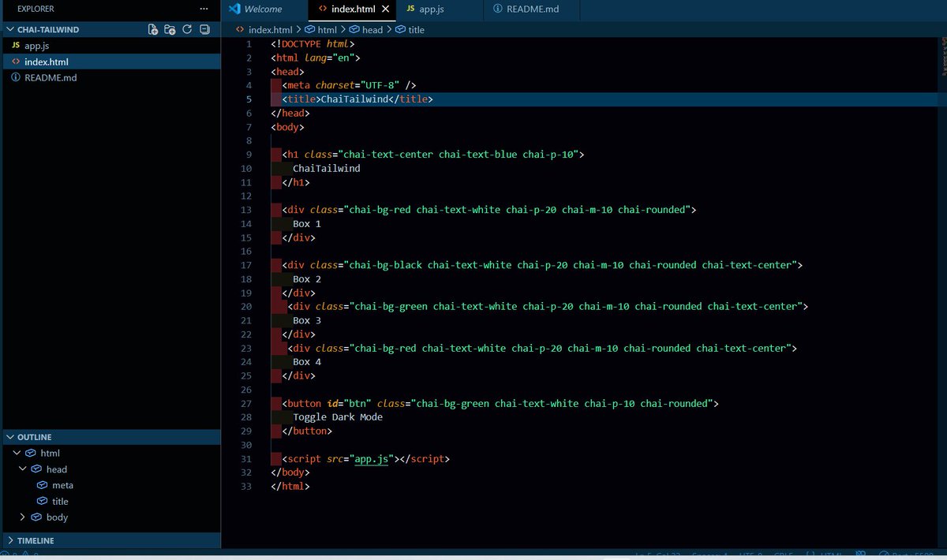947x560 pixels.
Task: Click the lang="en" attribute
Action: (x=330, y=58)
